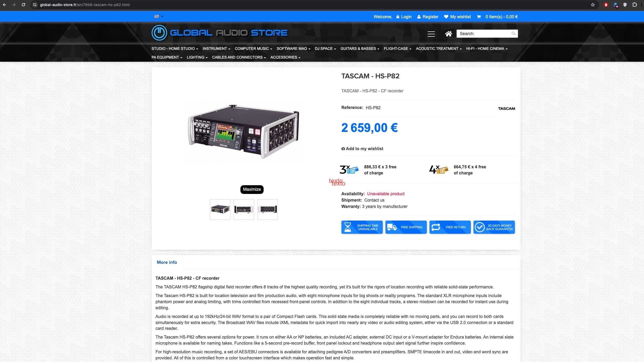The image size is (644, 362).
Task: Click the Free Return badge
Action: click(x=450, y=227)
